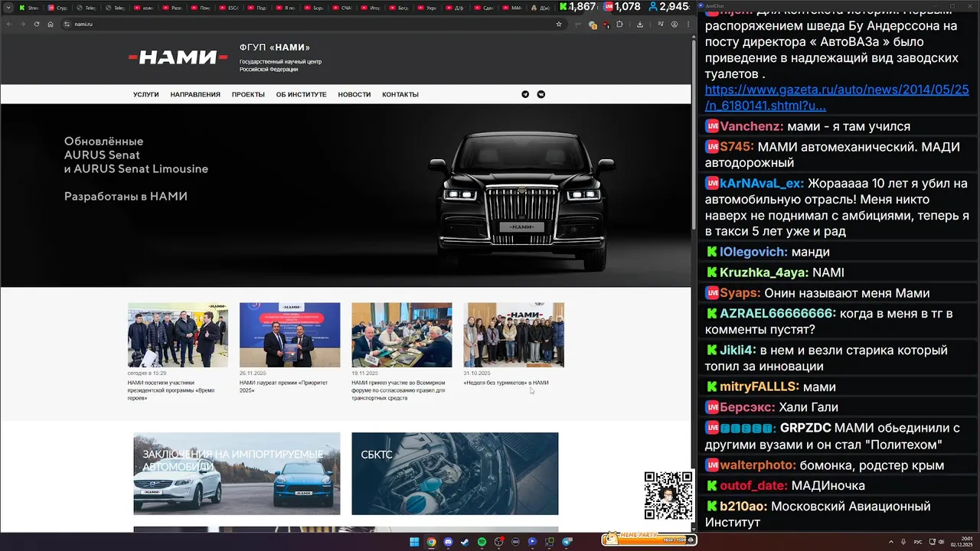Open the ПРОЕКТЫ menu
The width and height of the screenshot is (980, 551).
(248, 95)
